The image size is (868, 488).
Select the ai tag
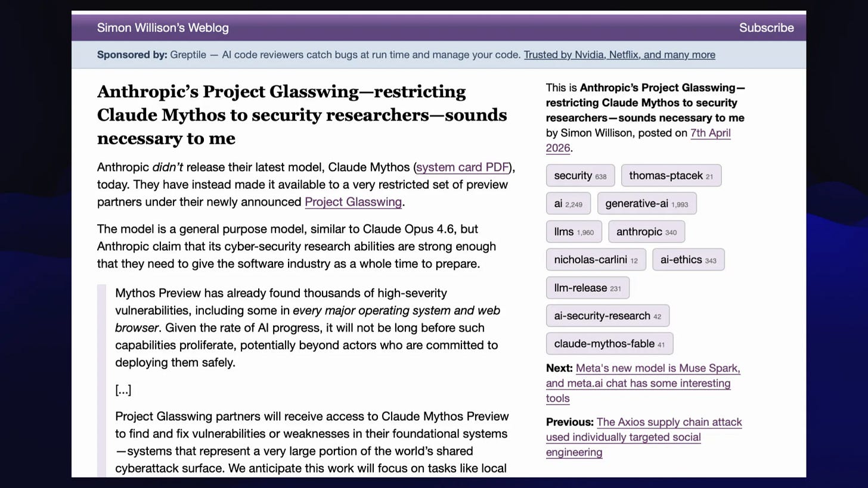point(568,204)
